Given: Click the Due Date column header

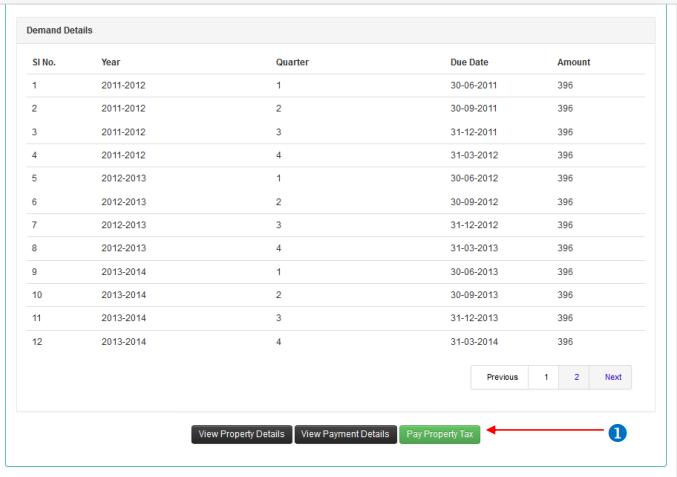Looking at the screenshot, I should tap(470, 62).
